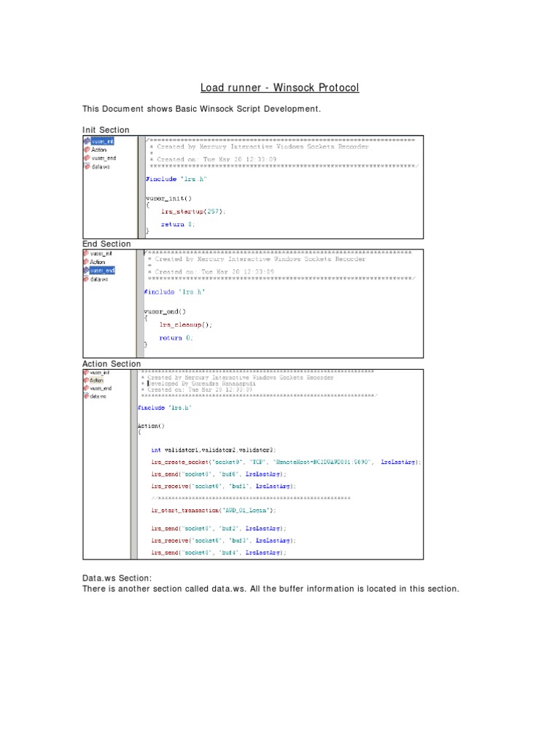
Task: Select vuser_init in the End Section tree
Action: (101, 254)
